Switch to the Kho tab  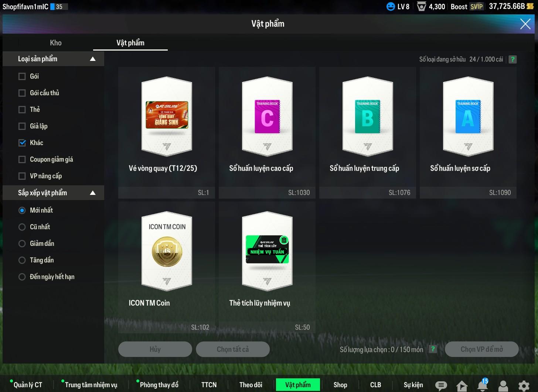point(56,43)
